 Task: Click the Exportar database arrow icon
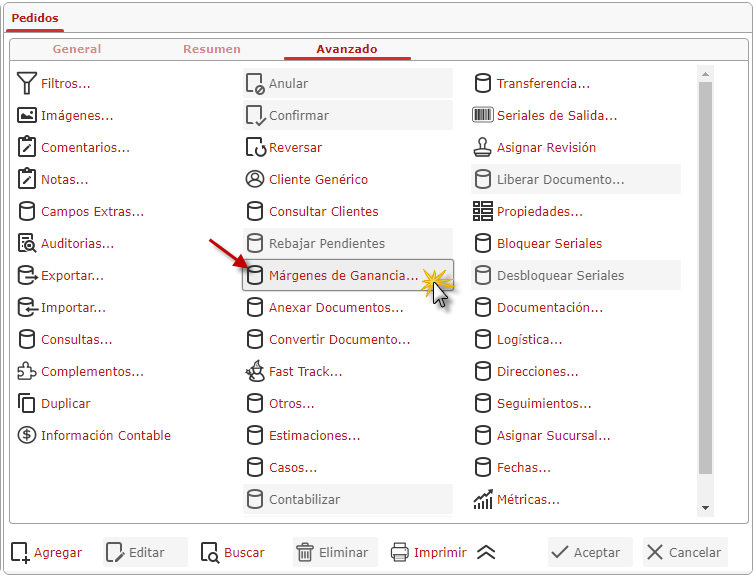(27, 275)
